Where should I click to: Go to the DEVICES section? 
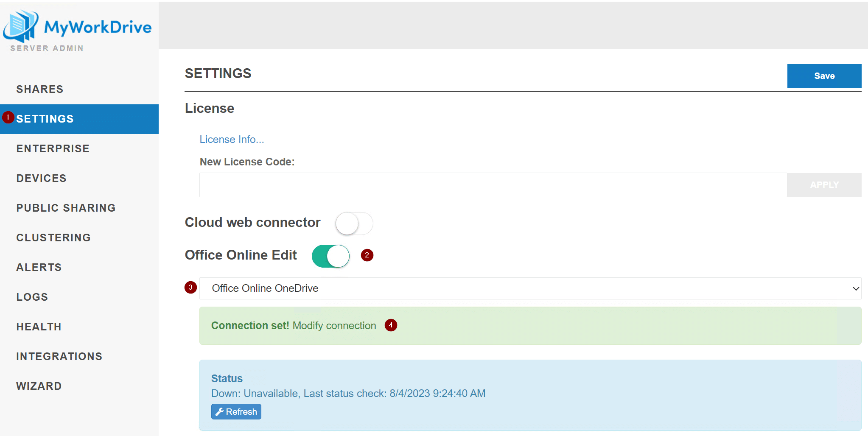coord(41,178)
